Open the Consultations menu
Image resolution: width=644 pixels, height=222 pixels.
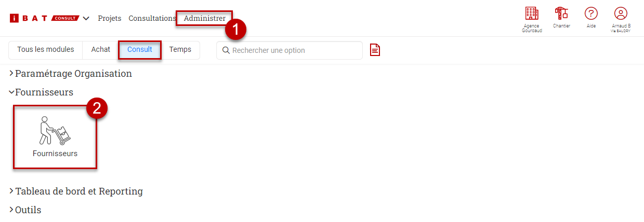[152, 18]
